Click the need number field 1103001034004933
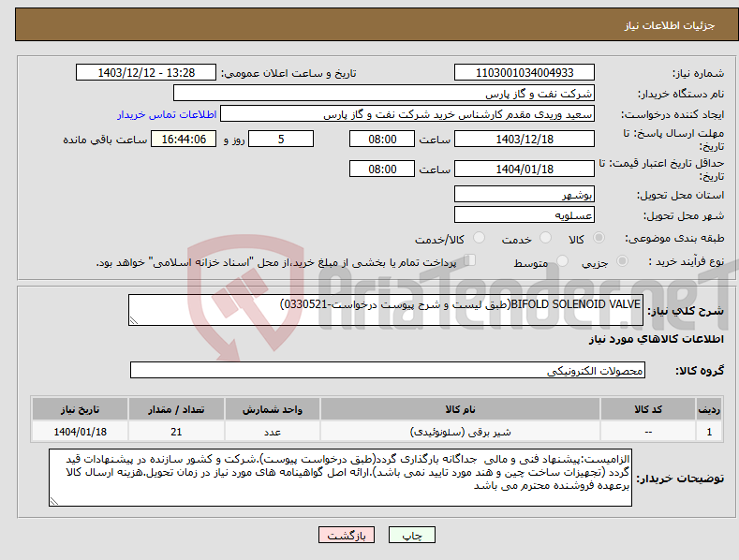This screenshot has width=739, height=560. pyautogui.click(x=525, y=73)
